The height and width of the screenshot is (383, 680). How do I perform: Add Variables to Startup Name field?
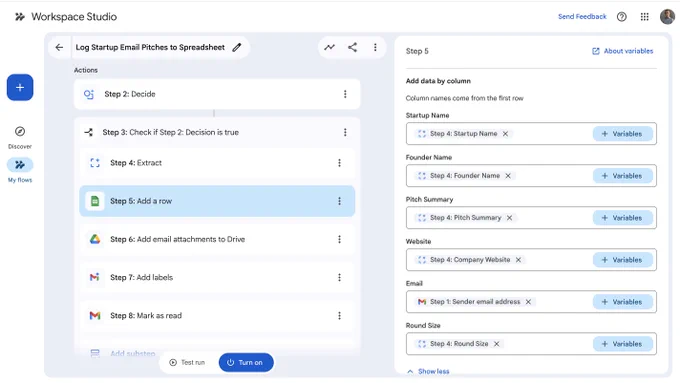[x=623, y=134]
